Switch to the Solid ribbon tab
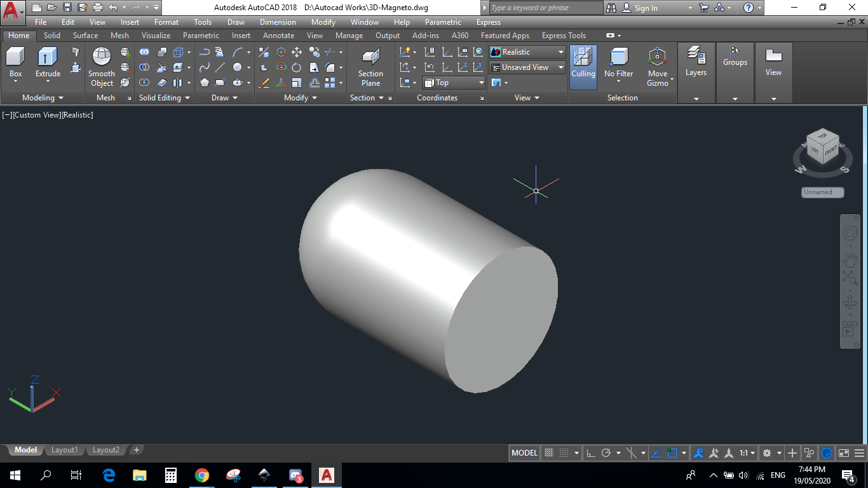 [52, 36]
